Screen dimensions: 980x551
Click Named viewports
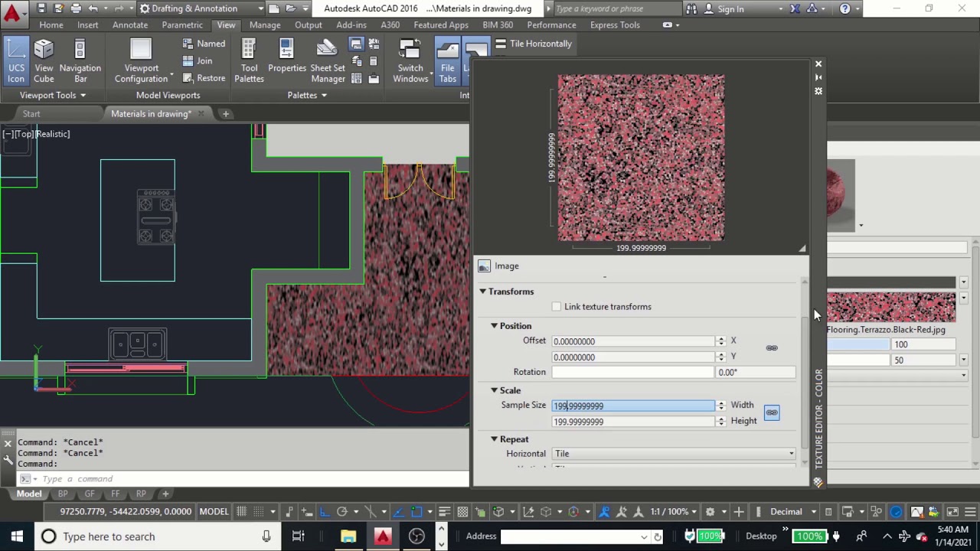[x=204, y=44]
